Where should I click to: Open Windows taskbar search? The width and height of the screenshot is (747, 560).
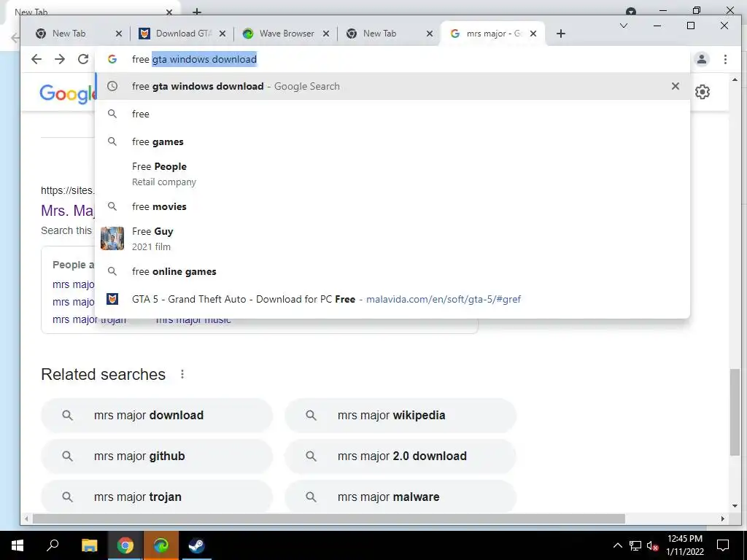coord(53,545)
